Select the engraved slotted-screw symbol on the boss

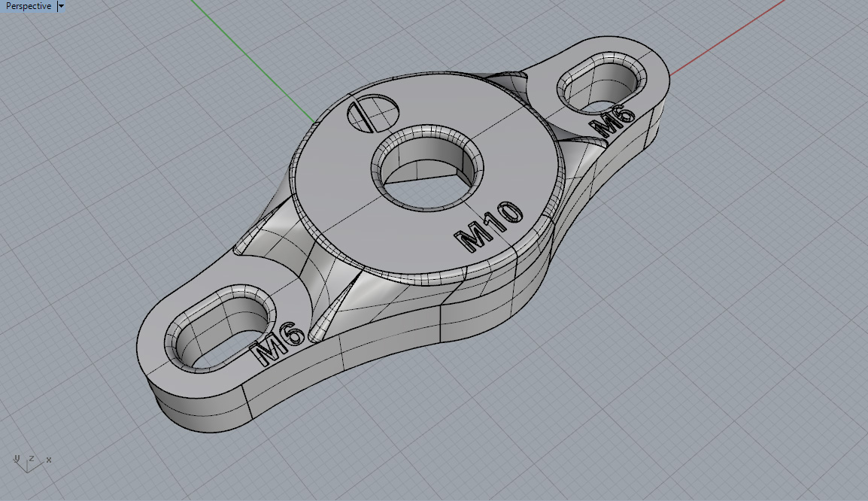[371, 113]
